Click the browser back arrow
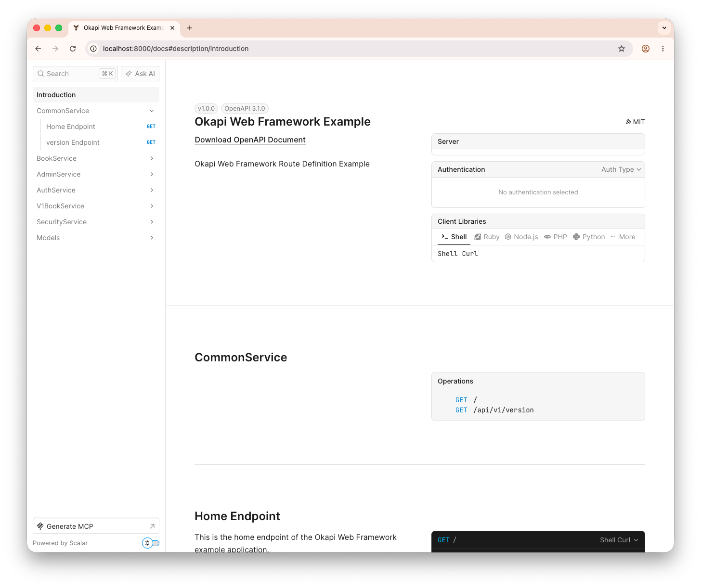The width and height of the screenshot is (701, 588). (x=38, y=49)
